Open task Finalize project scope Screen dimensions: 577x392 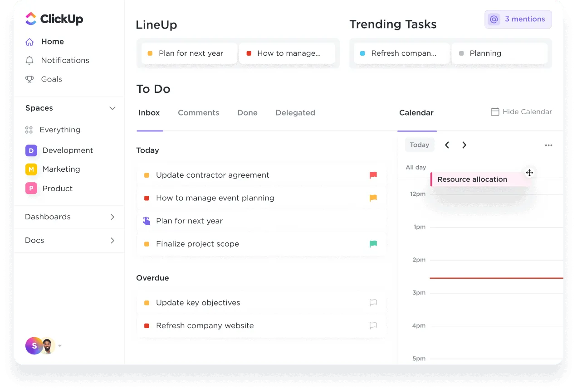tap(262, 244)
